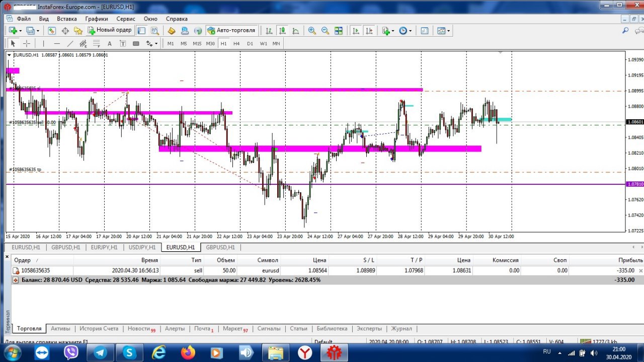
Task: Open the periodicity clock dropdown
Action: [405, 31]
